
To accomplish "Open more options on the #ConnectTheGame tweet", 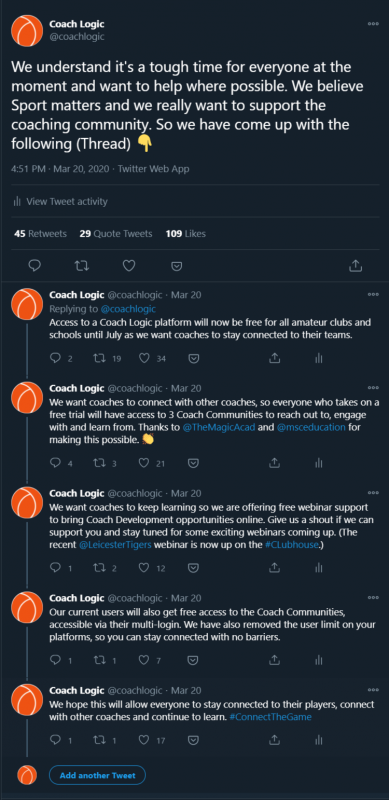I will [374, 690].
